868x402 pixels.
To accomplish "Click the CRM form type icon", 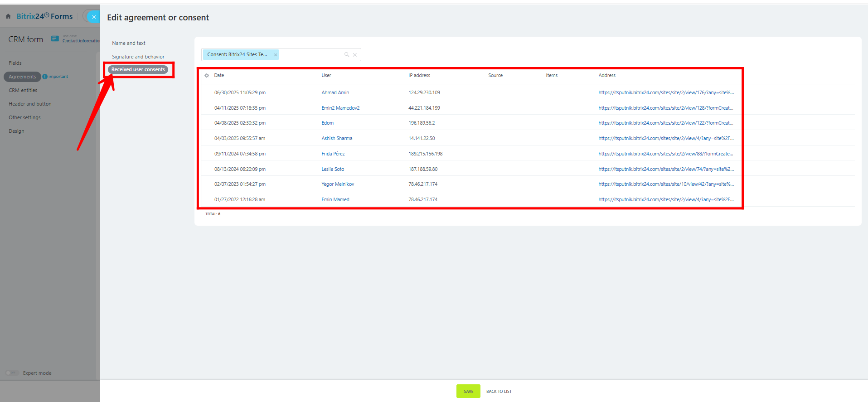I will [x=55, y=39].
